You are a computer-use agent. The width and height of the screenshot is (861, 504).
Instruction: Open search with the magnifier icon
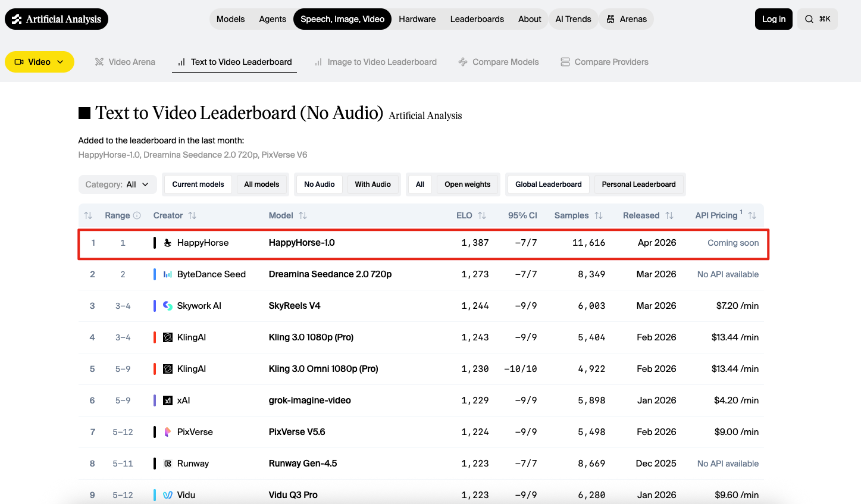809,18
